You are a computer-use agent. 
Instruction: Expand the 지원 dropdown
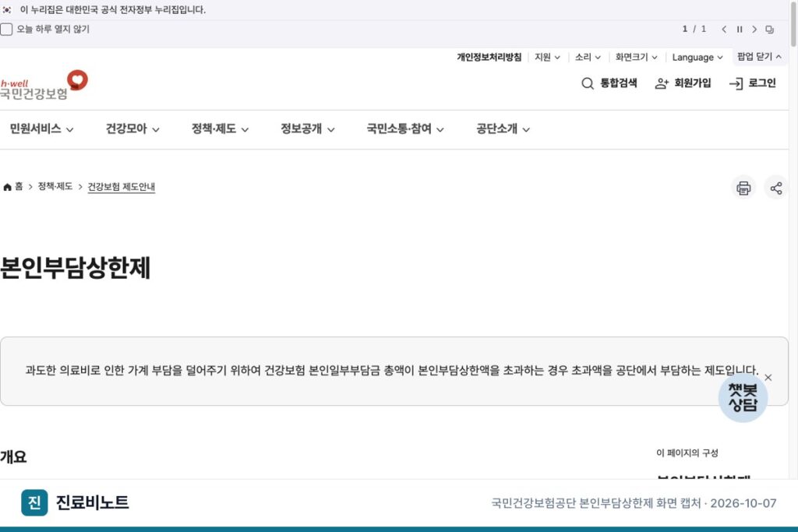click(x=547, y=57)
